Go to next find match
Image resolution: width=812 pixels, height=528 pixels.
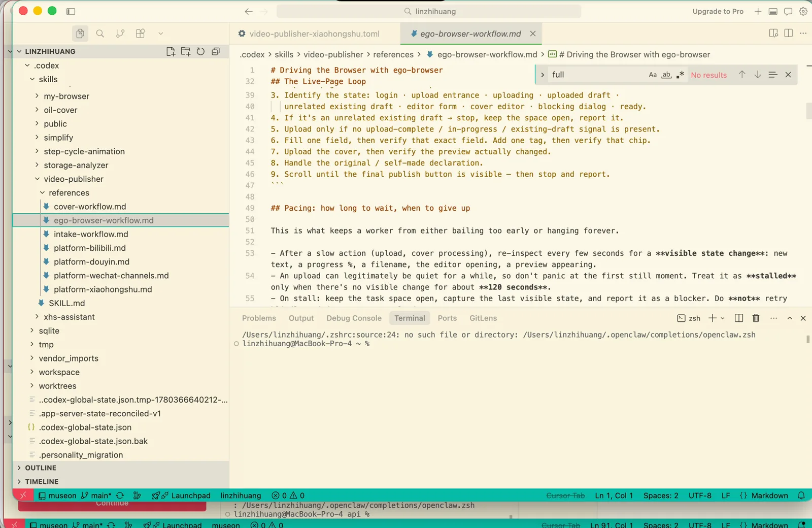point(757,75)
